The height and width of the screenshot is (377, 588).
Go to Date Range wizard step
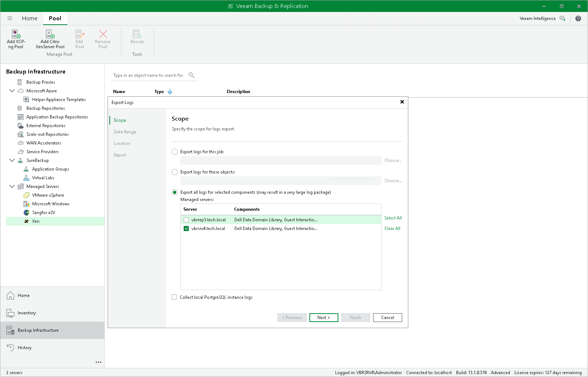[125, 132]
